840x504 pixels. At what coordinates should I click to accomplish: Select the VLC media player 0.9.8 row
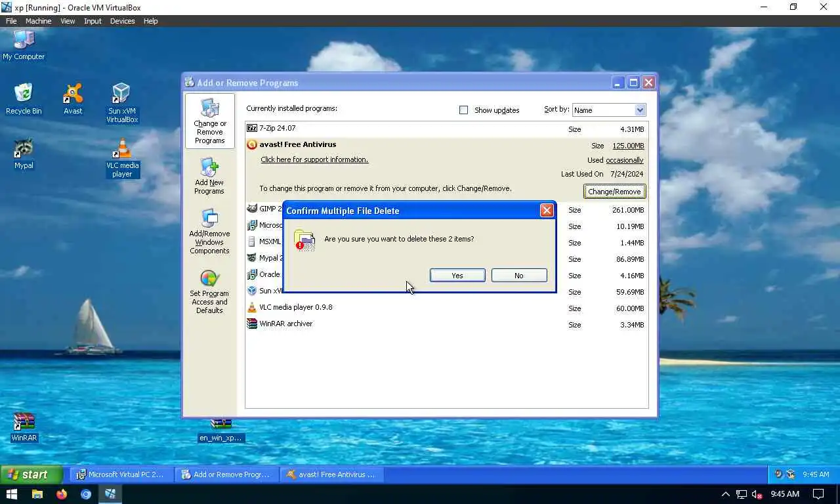[x=446, y=308]
